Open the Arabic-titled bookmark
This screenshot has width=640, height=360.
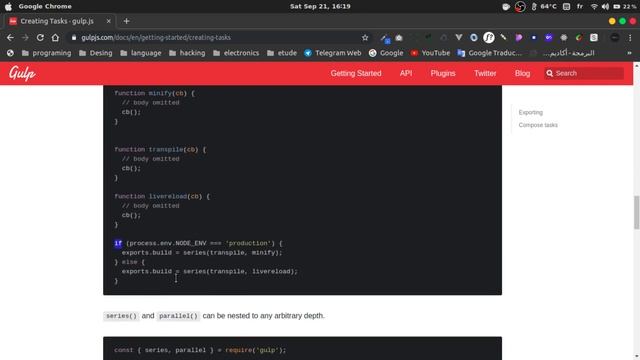point(562,53)
